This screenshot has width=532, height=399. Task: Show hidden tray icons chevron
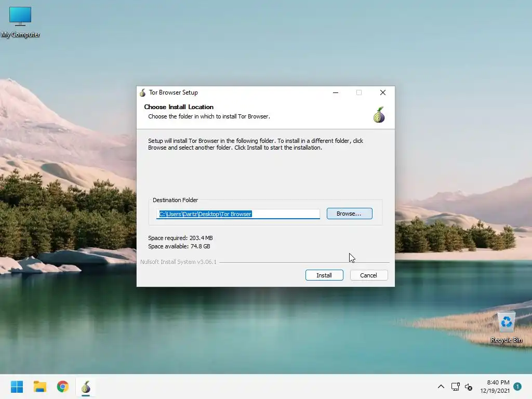click(441, 387)
